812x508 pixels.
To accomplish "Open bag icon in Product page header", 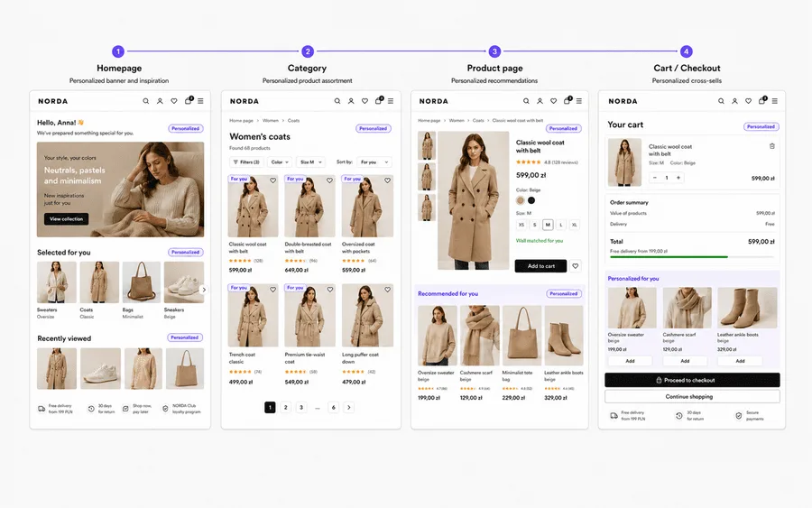I will coord(567,100).
